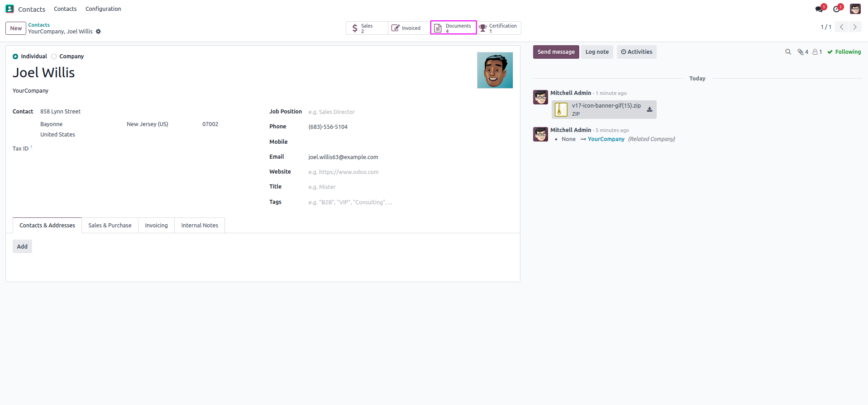
Task: Show attachments via the paperclip icon
Action: point(803,52)
